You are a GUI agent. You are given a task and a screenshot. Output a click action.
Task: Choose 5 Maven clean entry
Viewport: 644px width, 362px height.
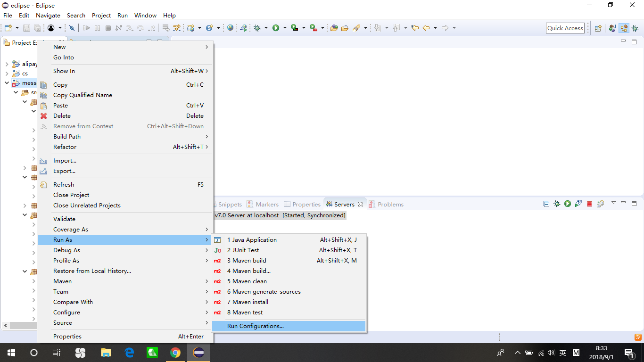pyautogui.click(x=289, y=281)
